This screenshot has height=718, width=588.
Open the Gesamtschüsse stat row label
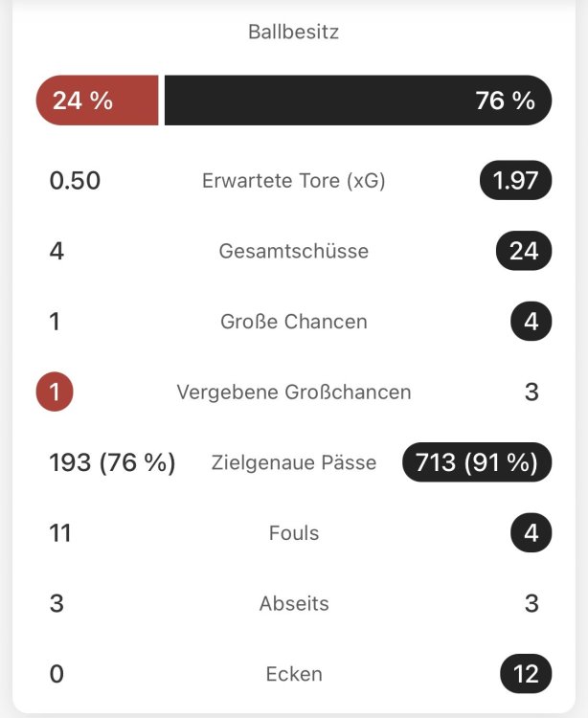click(x=294, y=251)
